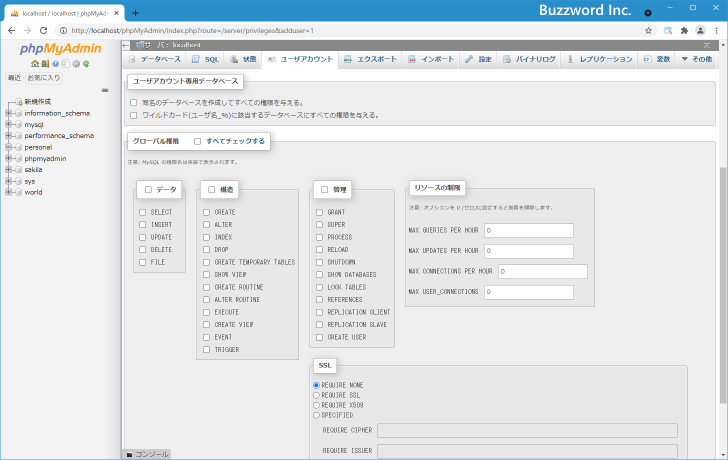Click the browser bookmark star icon
This screenshot has height=460, width=728.
[x=648, y=31]
